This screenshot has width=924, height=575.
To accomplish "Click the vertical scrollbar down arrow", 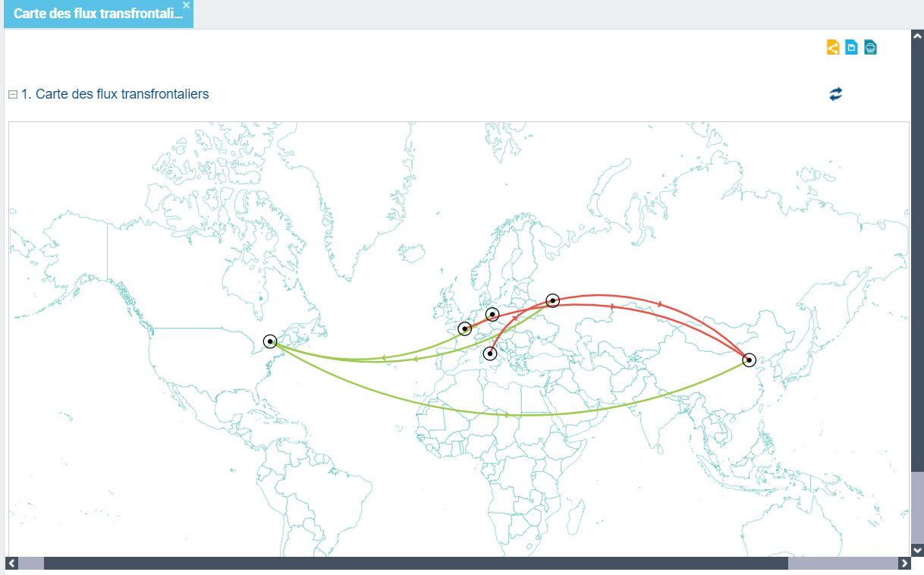I will pyautogui.click(x=917, y=550).
